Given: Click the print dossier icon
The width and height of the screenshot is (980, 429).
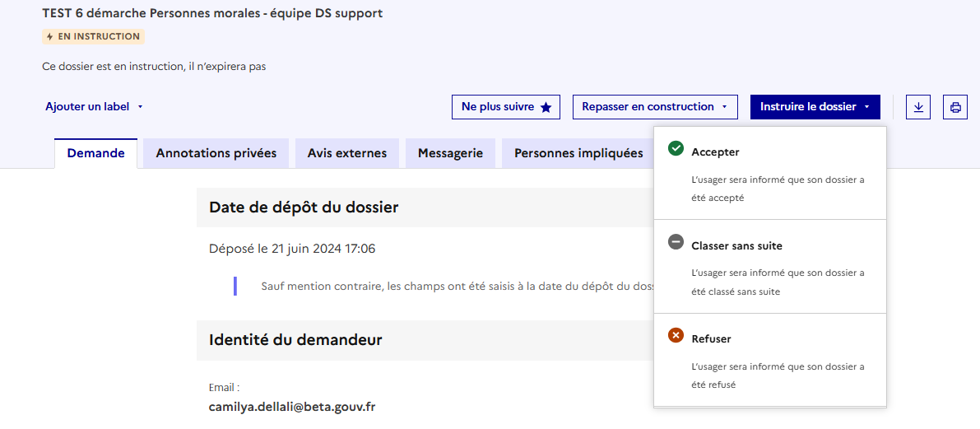Looking at the screenshot, I should point(955,107).
